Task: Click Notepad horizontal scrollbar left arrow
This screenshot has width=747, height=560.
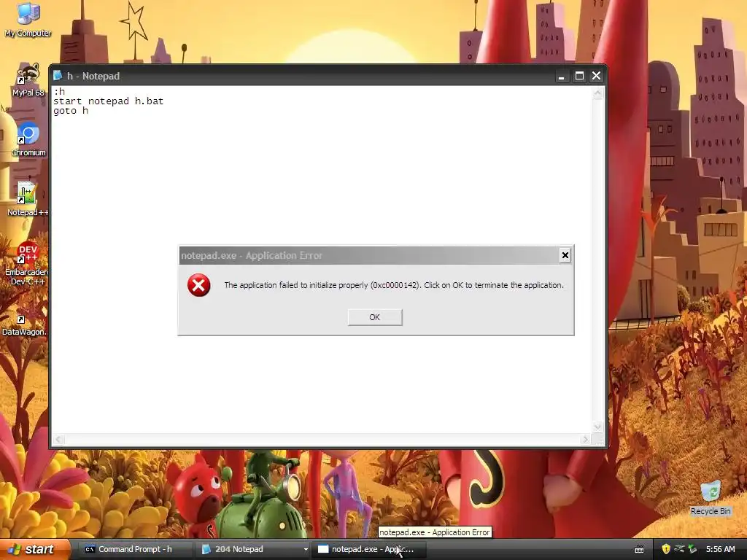Action: (58, 439)
